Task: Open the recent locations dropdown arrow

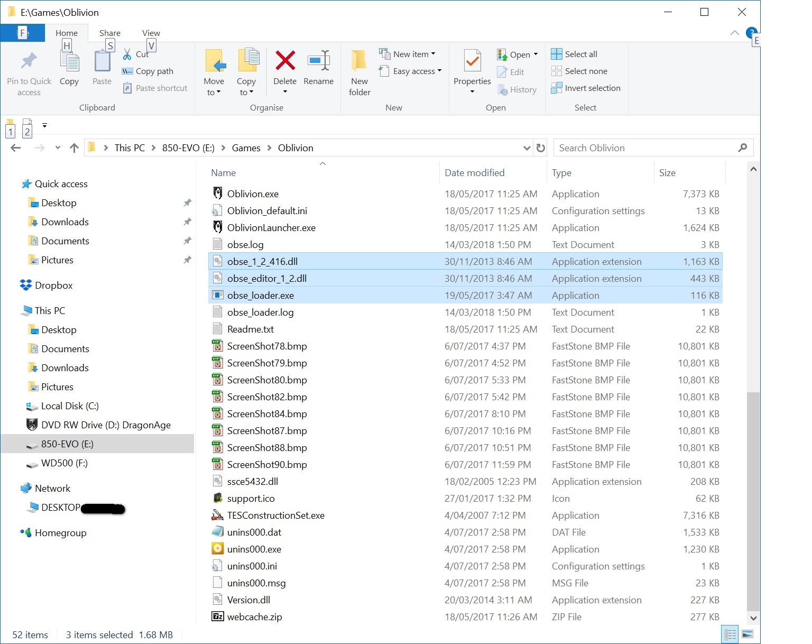Action: tap(58, 148)
